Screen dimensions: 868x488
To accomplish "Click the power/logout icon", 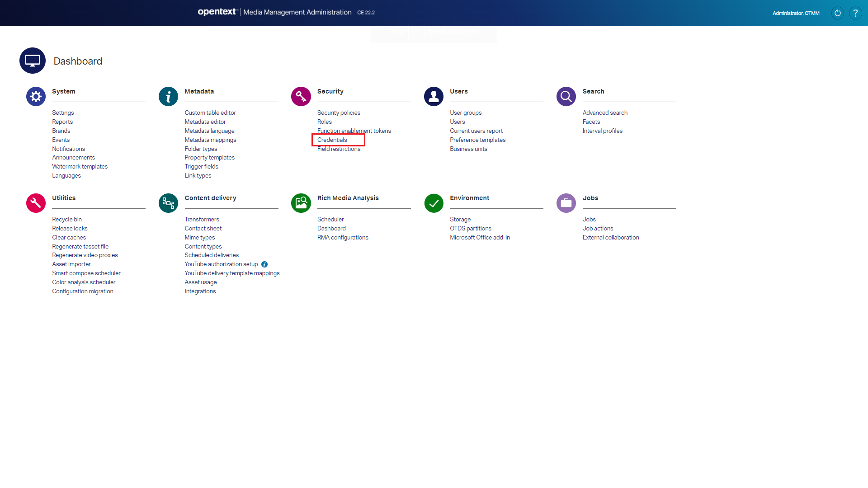I will [837, 13].
